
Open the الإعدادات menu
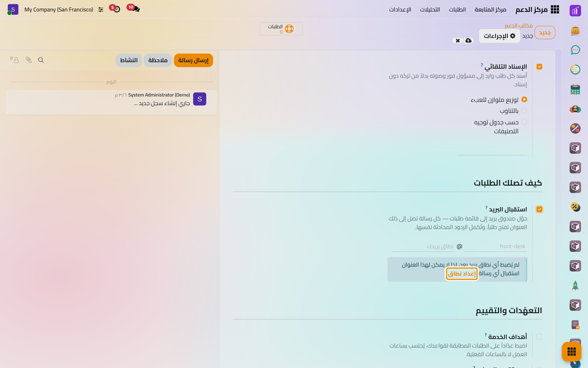pos(400,10)
